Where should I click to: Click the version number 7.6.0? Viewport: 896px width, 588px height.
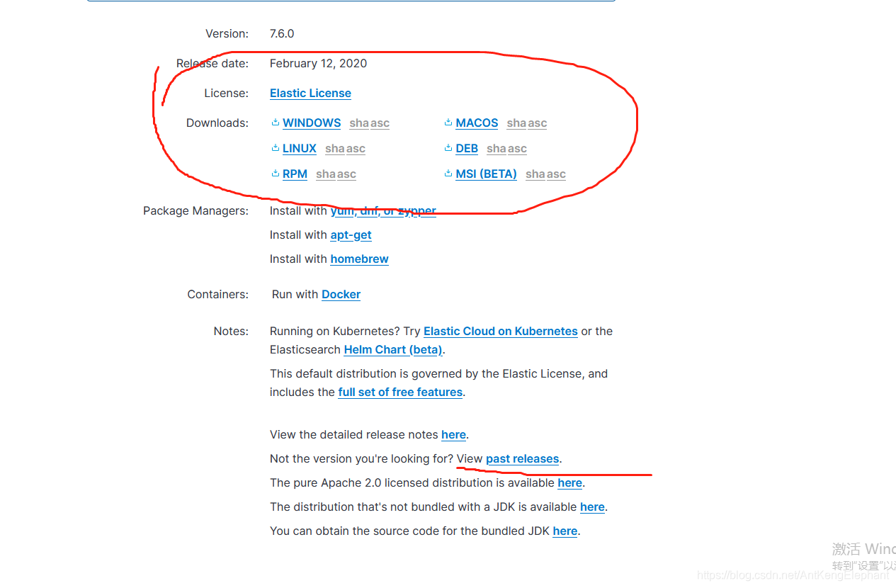coord(282,34)
